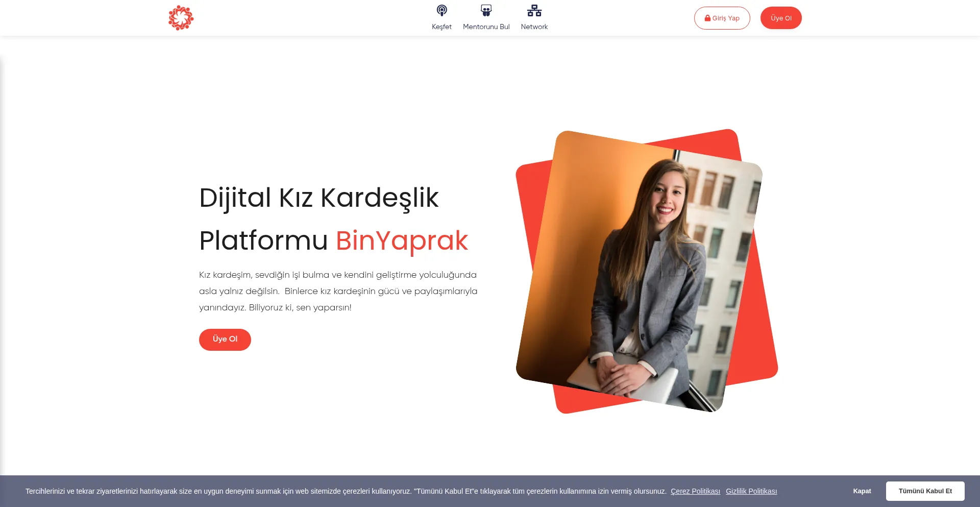
Task: Click the podcast icon above Keşfet
Action: tap(442, 11)
